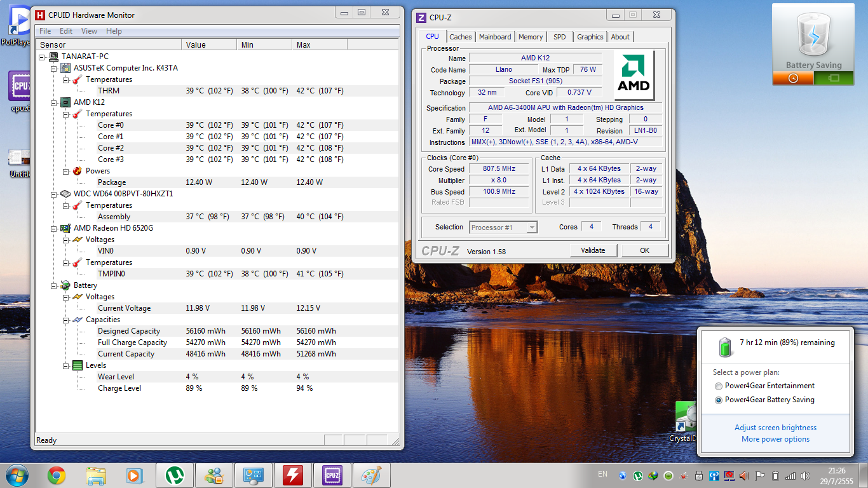This screenshot has width=868, height=488.
Task: Click the Value column header
Action: 209,44
